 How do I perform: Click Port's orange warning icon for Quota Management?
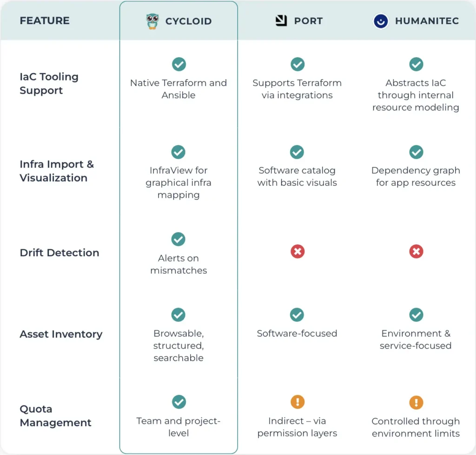click(x=297, y=402)
